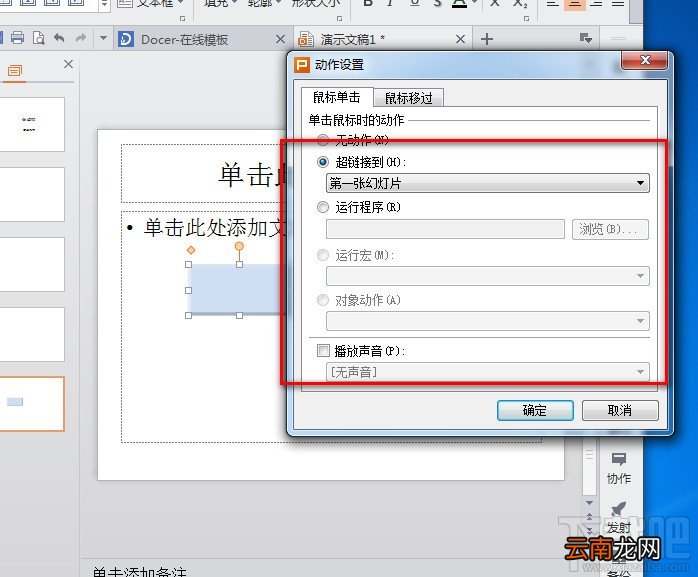
Task: Open the 第一张幻灯片 hyperlink dropdown
Action: 487,183
